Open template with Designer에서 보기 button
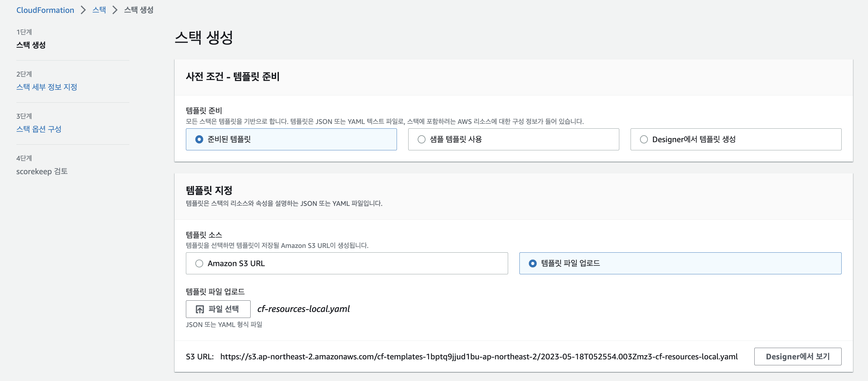The image size is (868, 381). (798, 357)
